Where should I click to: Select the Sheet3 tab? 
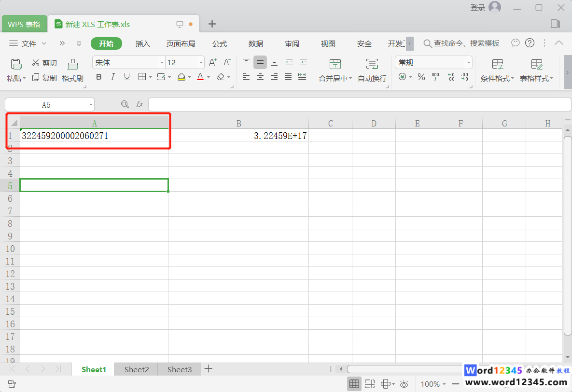click(180, 369)
